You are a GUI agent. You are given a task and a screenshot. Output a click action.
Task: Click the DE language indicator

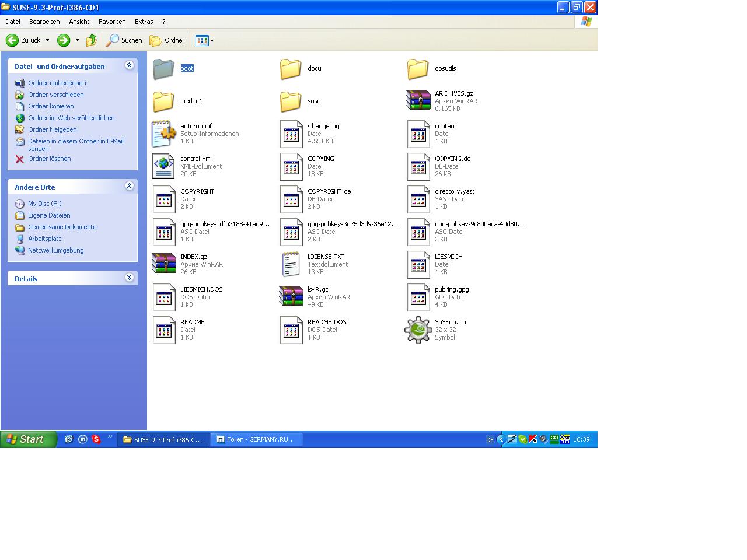[490, 440]
